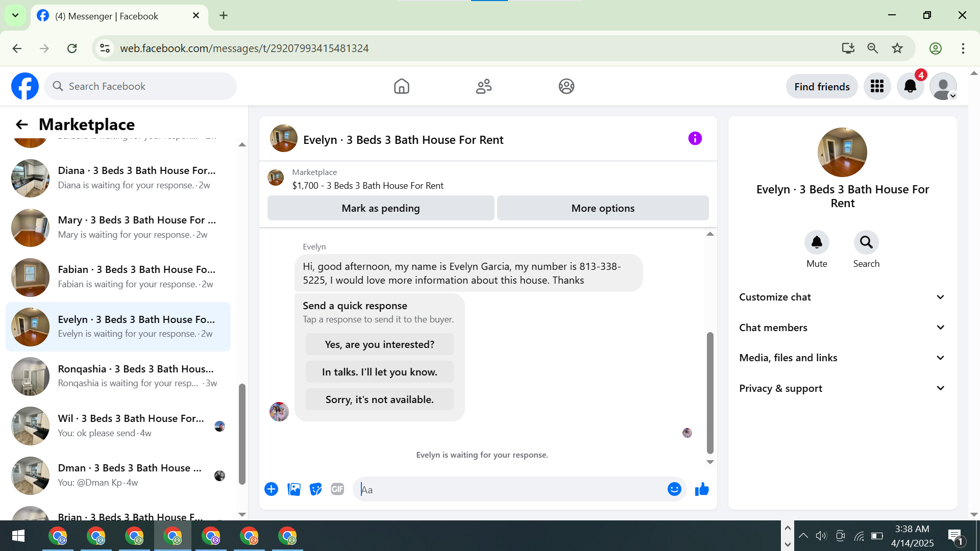Image resolution: width=980 pixels, height=551 pixels.
Task: Expand the Chat members section
Action: click(x=842, y=328)
